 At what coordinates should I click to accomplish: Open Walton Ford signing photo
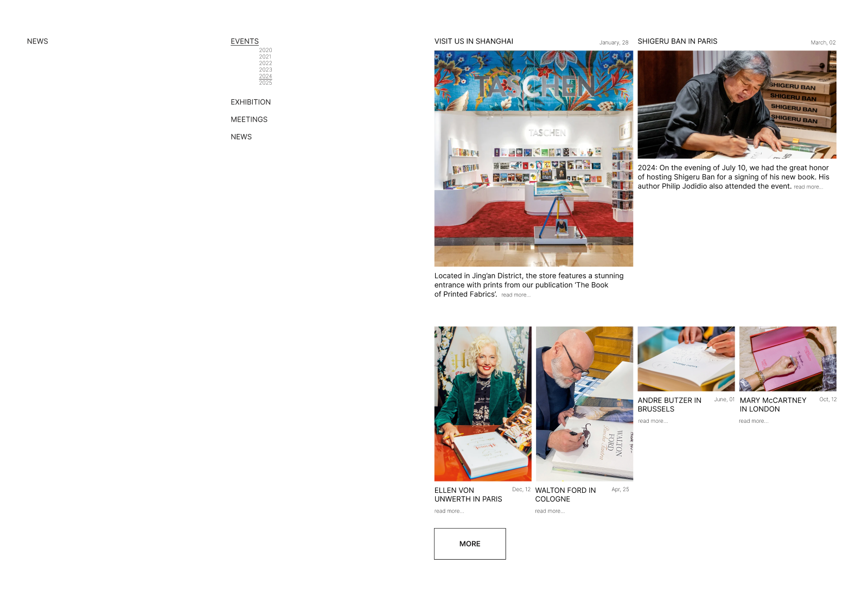coord(584,404)
